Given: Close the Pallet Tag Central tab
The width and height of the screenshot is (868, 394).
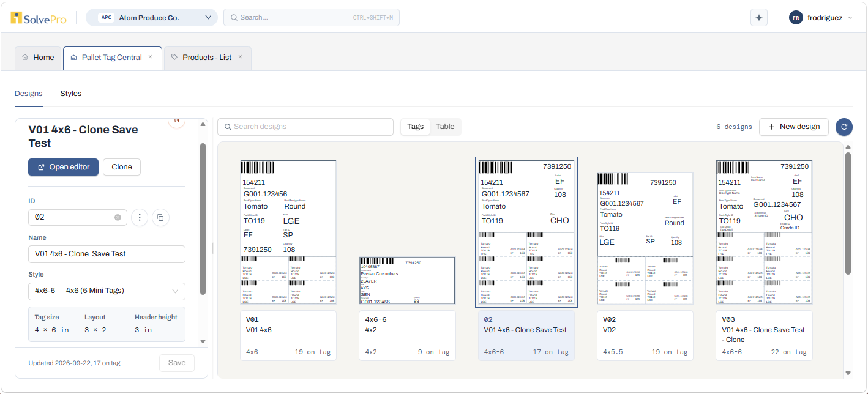Looking at the screenshot, I should click(150, 57).
